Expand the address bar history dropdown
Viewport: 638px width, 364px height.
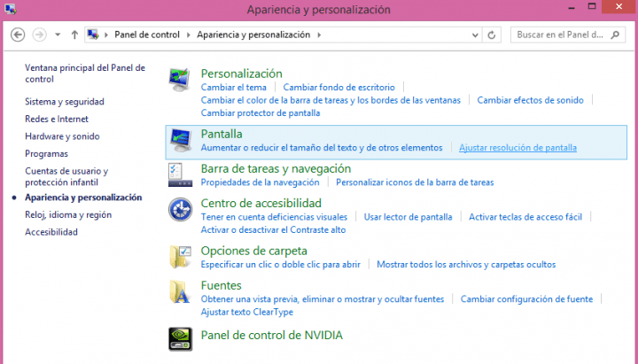pyautogui.click(x=475, y=35)
